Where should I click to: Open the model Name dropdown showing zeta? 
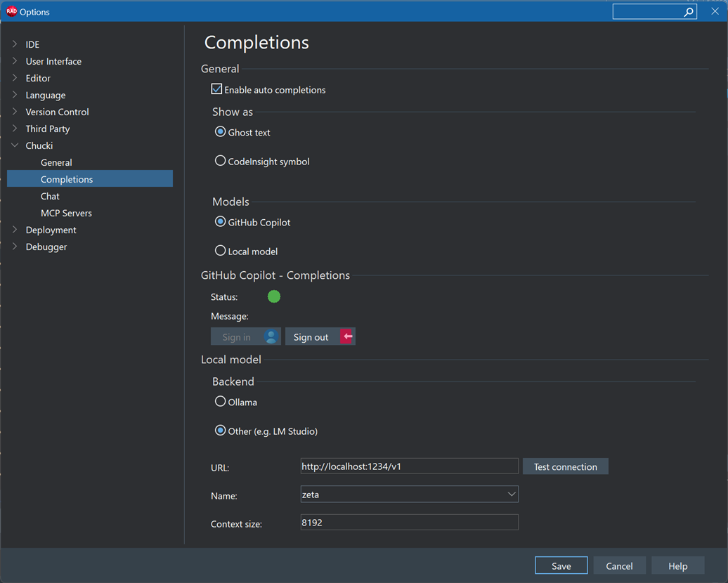511,494
